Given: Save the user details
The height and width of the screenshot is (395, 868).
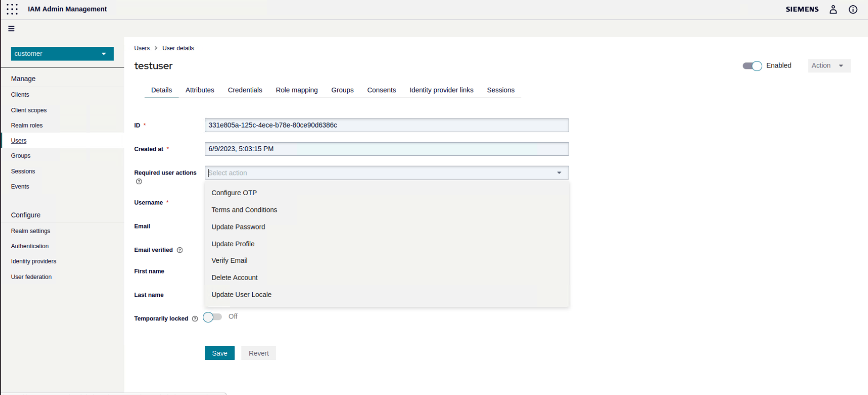Looking at the screenshot, I should point(219,353).
